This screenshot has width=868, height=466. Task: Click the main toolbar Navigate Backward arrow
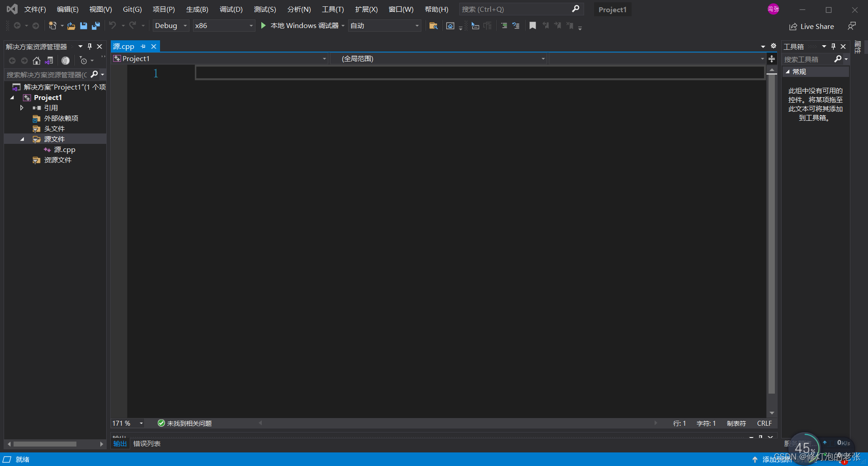tap(17, 26)
